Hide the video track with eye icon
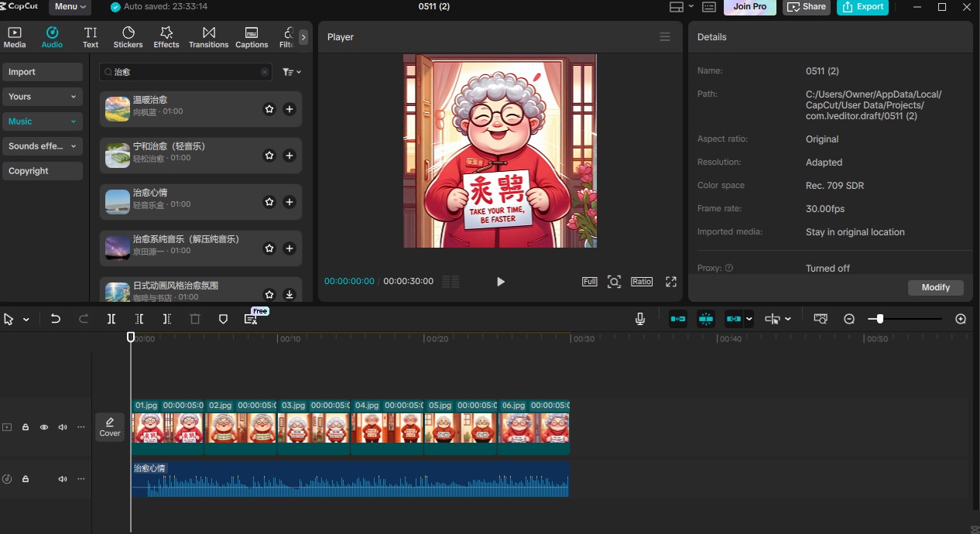This screenshot has height=534, width=980. (x=44, y=427)
